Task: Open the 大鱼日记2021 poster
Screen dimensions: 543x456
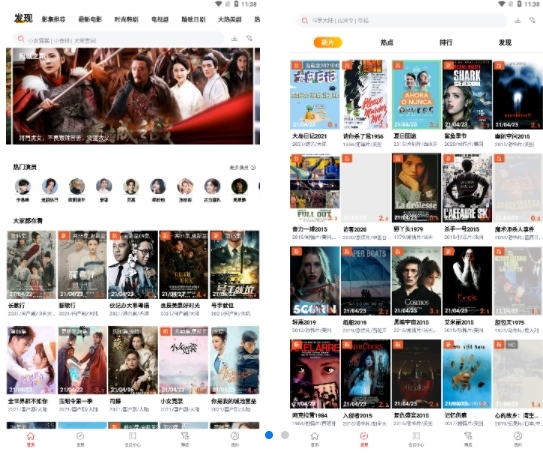Action: 315,95
